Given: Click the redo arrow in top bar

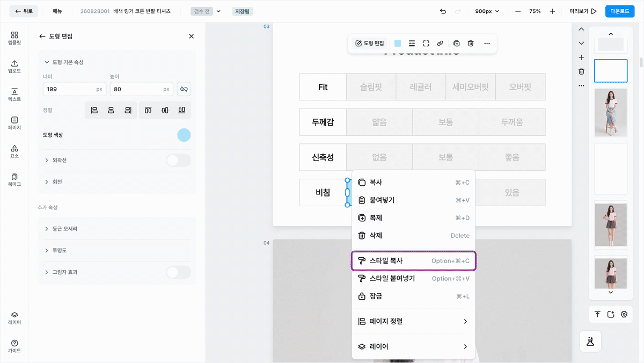Looking at the screenshot, I should tap(458, 11).
